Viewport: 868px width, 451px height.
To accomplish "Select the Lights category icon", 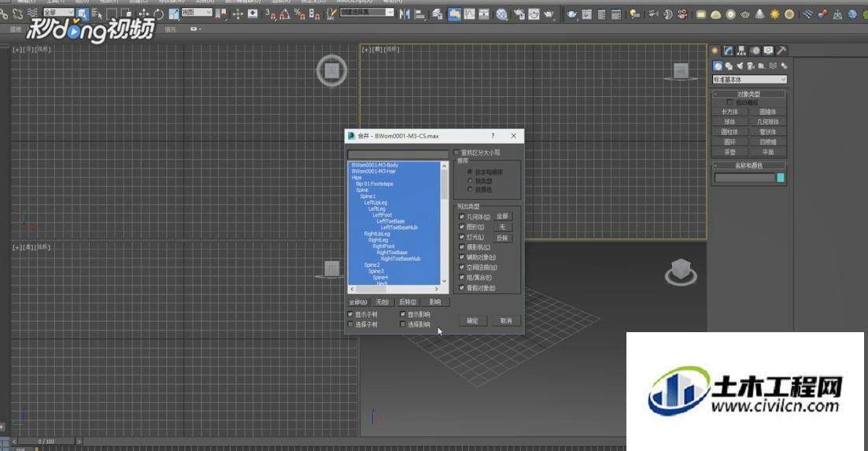I will point(740,66).
